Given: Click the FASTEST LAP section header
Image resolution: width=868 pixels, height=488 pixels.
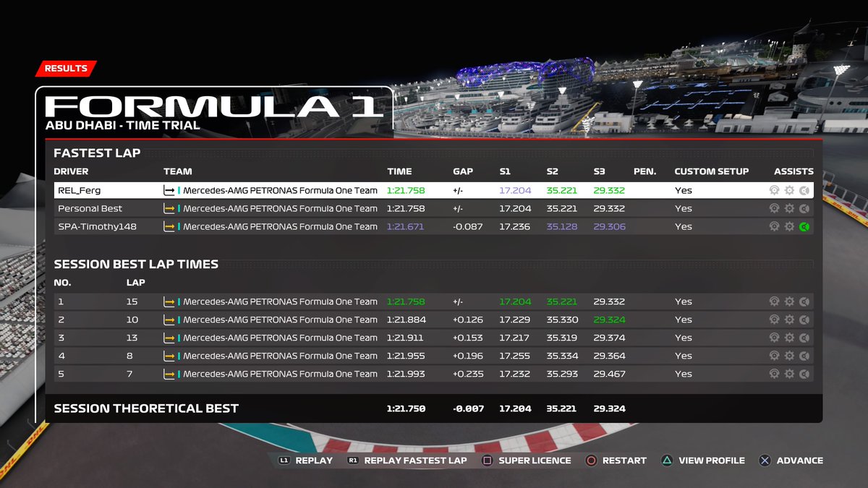Looking at the screenshot, I should (x=97, y=153).
